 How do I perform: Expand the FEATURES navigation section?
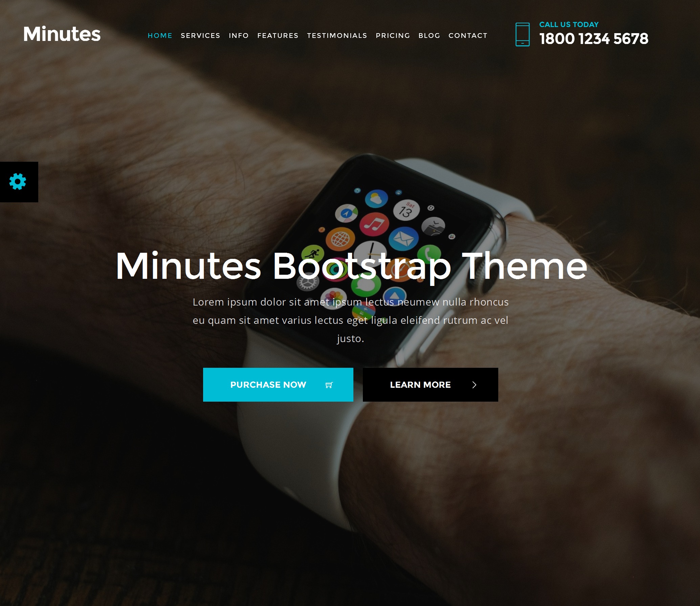point(277,35)
